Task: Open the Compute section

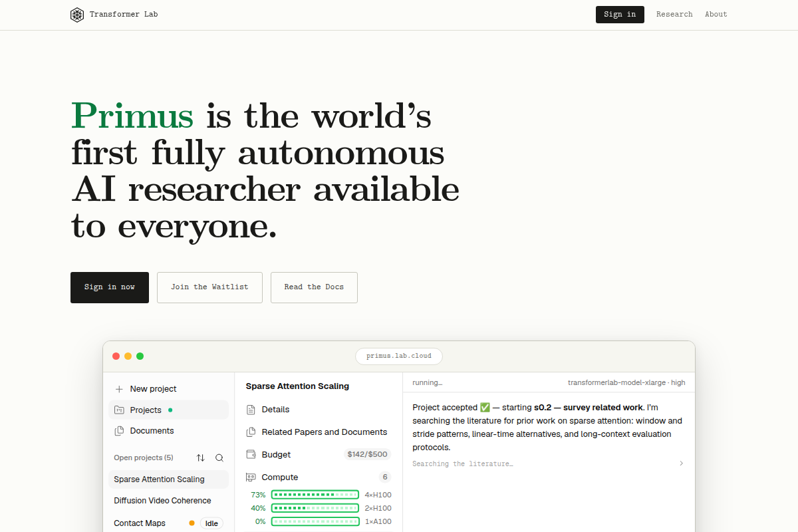Action: point(319,477)
